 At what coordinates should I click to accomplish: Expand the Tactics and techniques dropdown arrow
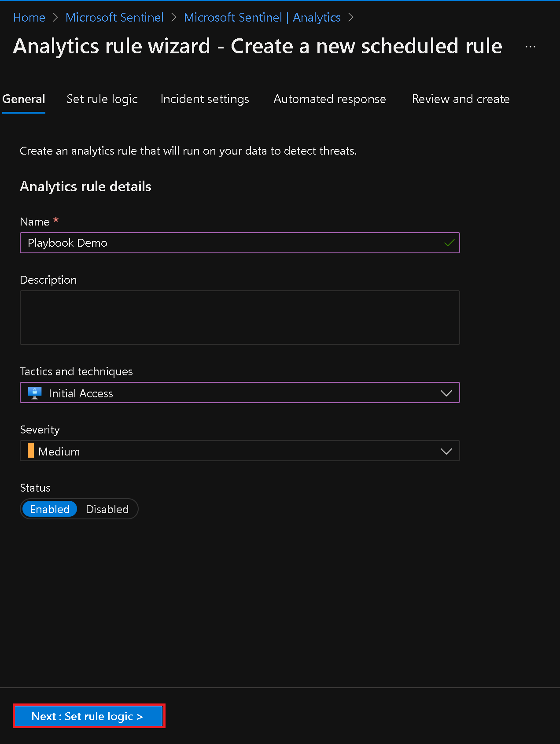(446, 393)
